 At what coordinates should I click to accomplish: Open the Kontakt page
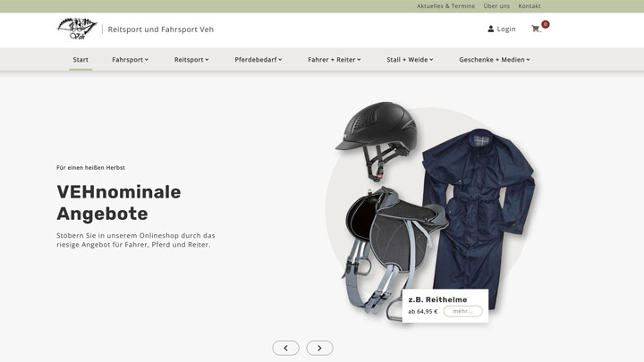pos(530,6)
